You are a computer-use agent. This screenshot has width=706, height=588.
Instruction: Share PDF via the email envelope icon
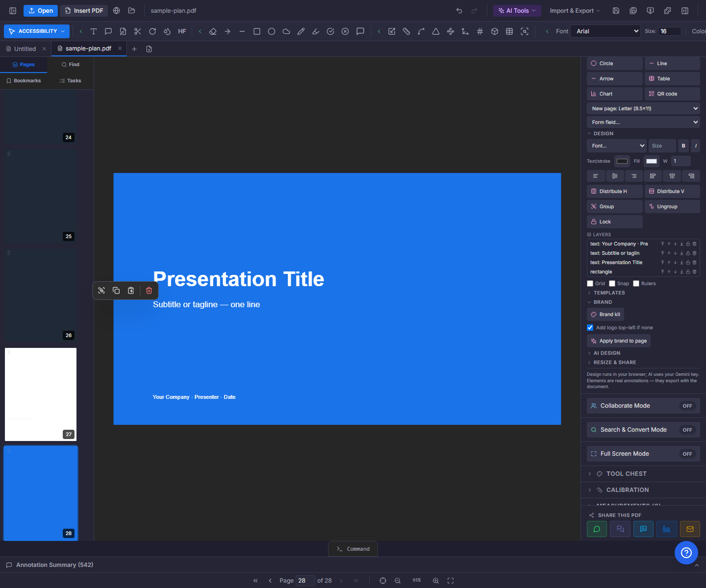point(690,529)
